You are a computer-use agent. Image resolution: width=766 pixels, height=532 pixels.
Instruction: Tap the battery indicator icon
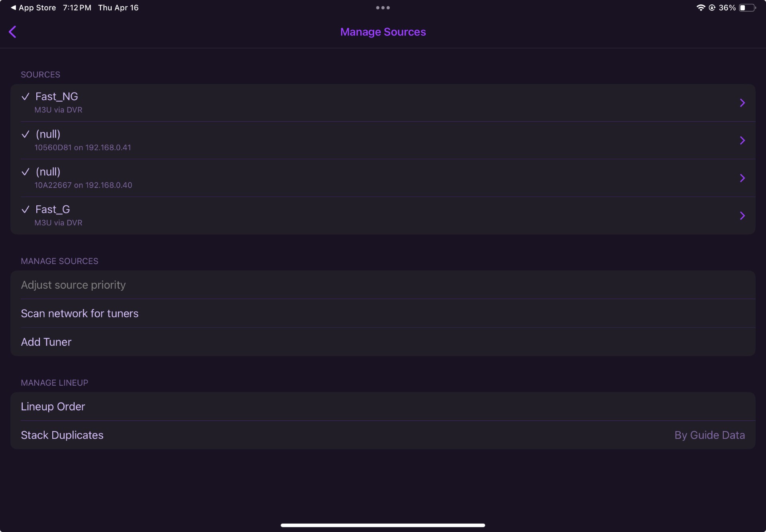coord(747,8)
